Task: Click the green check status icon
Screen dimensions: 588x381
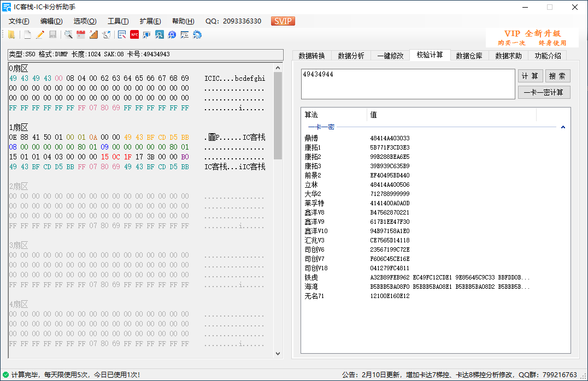Action: pos(5,374)
